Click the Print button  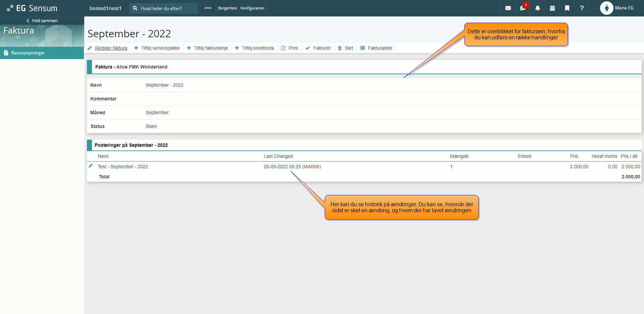pos(290,48)
